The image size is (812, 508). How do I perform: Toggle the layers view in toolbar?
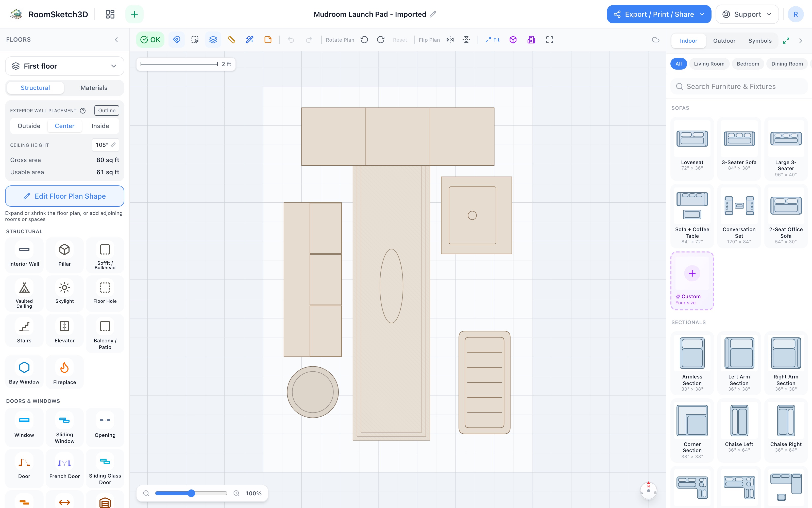click(x=213, y=40)
